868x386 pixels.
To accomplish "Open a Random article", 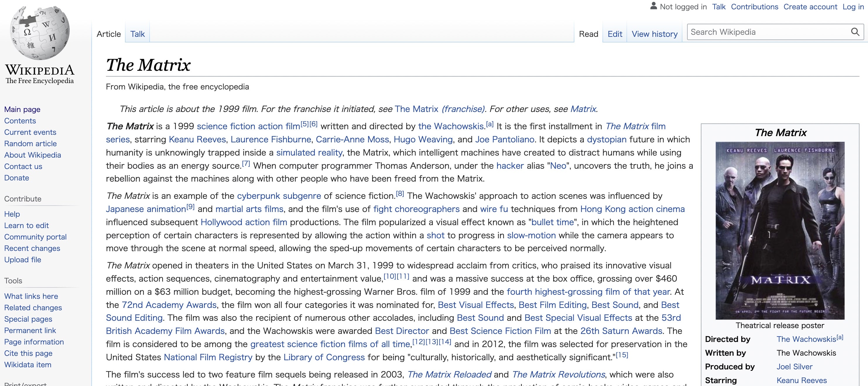I will (30, 144).
